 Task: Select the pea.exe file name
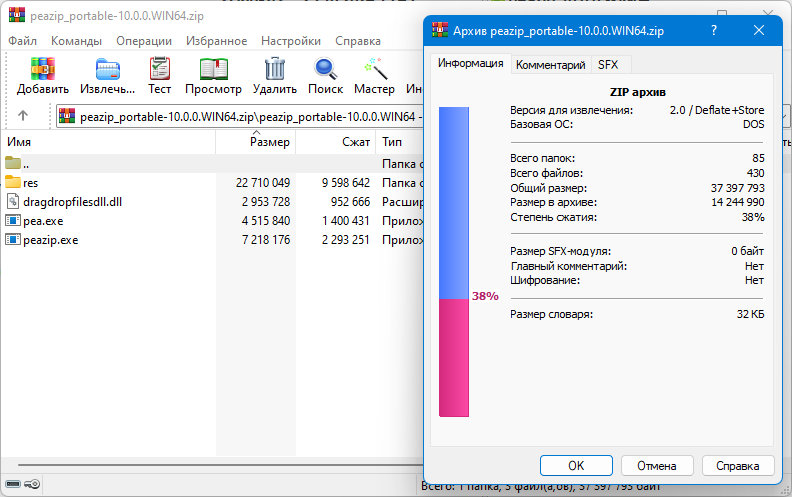(43, 221)
